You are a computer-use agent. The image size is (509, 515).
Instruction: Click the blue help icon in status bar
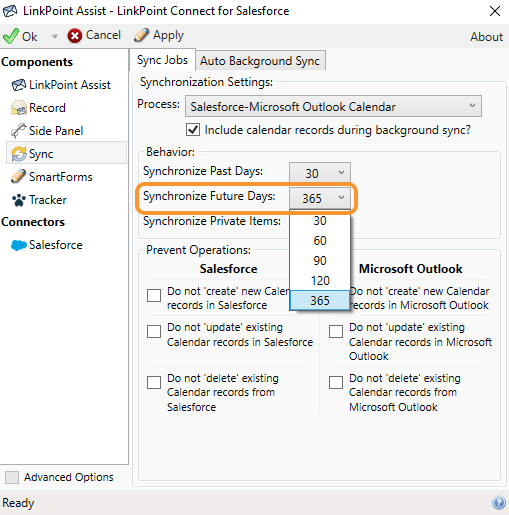[499, 502]
